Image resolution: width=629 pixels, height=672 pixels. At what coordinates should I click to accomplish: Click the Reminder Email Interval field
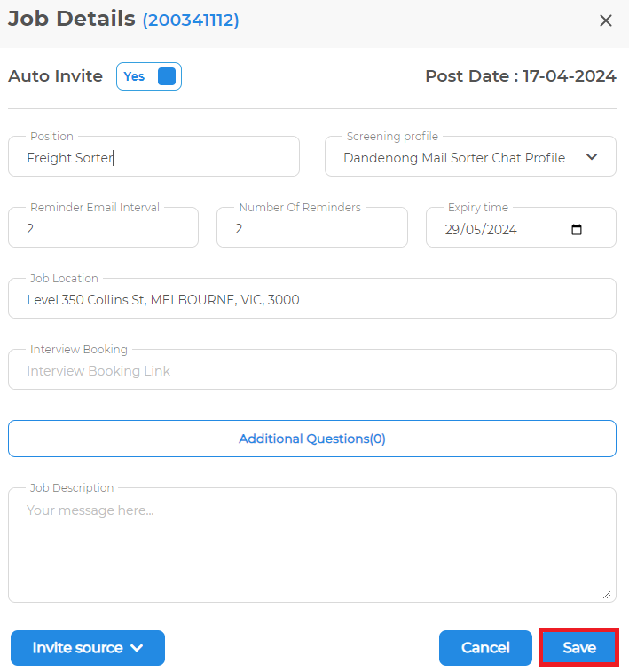103,227
